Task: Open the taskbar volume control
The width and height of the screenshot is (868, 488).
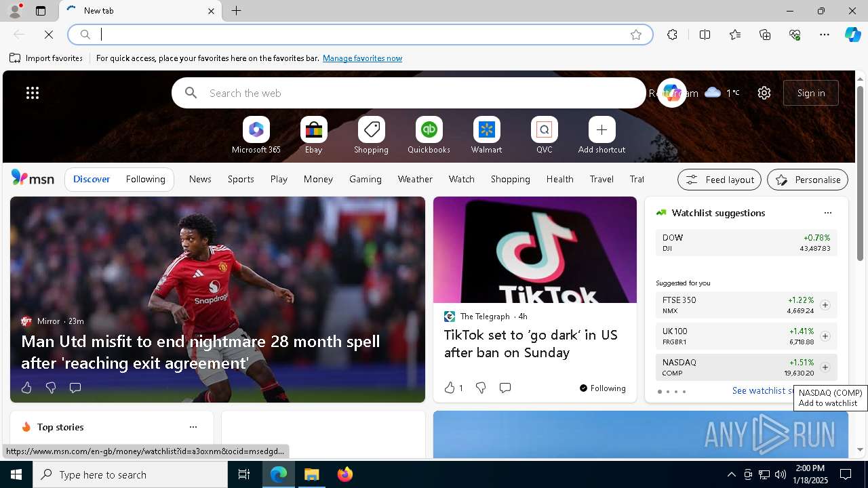Action: point(780,474)
